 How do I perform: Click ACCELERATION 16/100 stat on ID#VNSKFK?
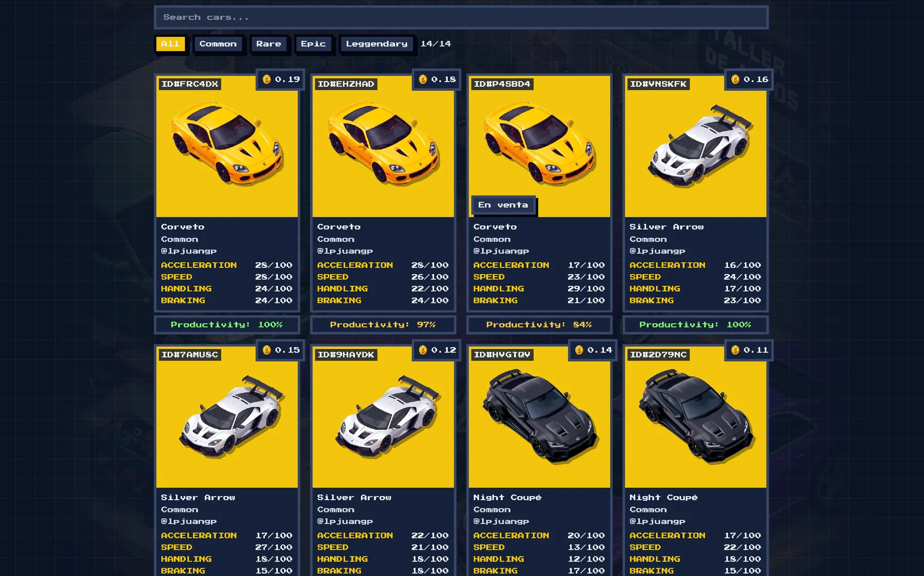click(695, 265)
